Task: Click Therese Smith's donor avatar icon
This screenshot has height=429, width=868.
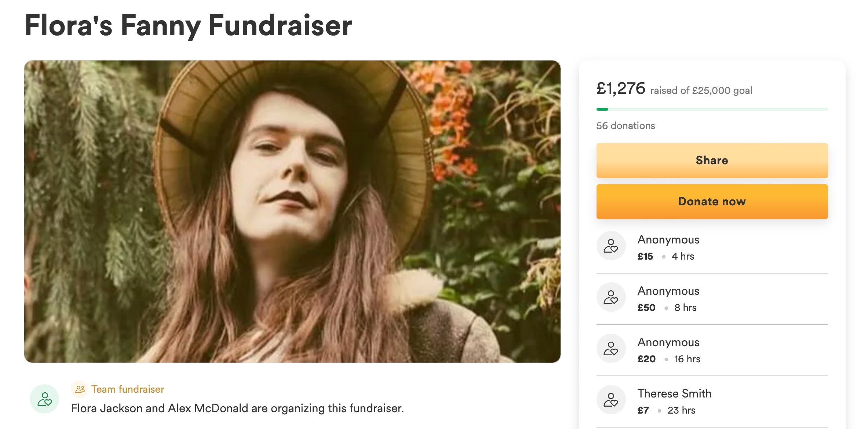Action: coord(611,400)
